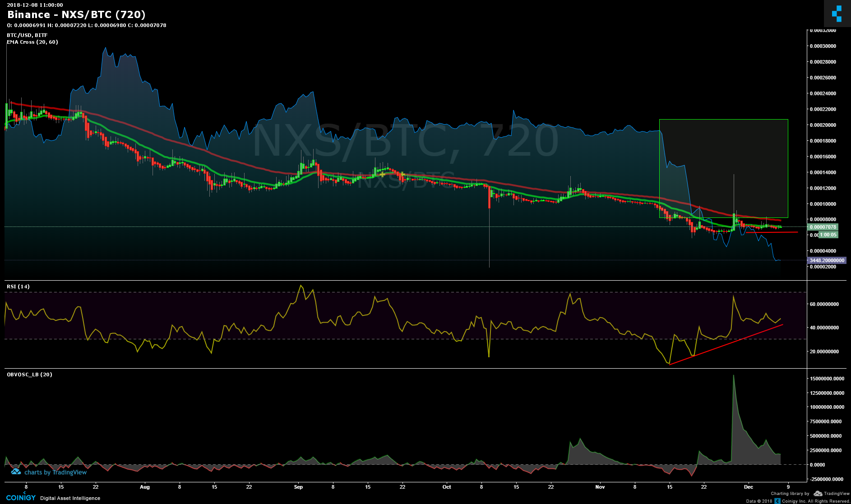Click the 20.00000000 RSI axis label

point(824,351)
